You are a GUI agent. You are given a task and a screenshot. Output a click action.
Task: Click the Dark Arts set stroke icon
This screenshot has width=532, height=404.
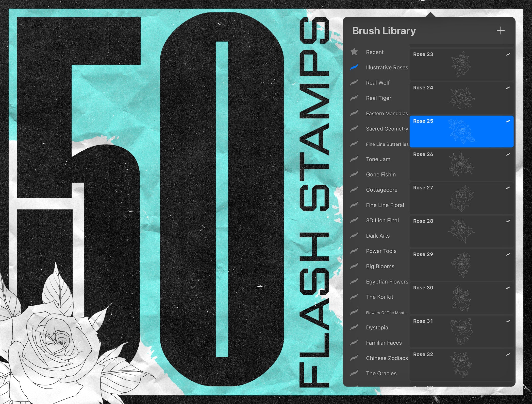354,235
